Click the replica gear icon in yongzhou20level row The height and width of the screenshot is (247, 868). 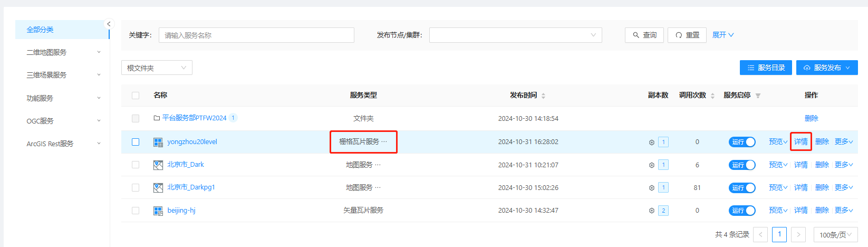[x=652, y=142]
